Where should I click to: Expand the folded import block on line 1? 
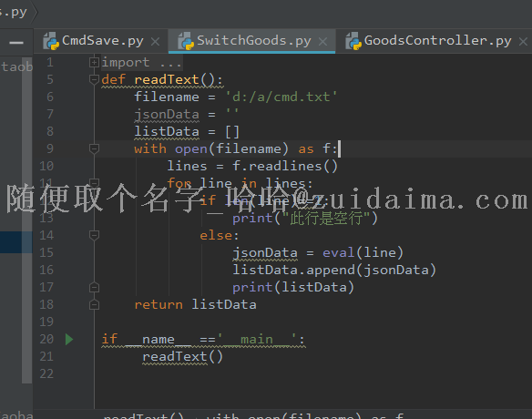coord(94,63)
